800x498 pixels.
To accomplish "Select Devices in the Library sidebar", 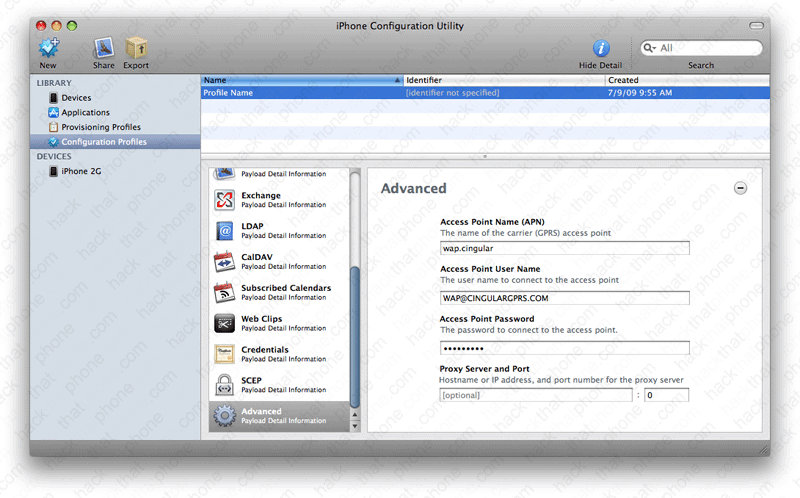I will click(76, 98).
